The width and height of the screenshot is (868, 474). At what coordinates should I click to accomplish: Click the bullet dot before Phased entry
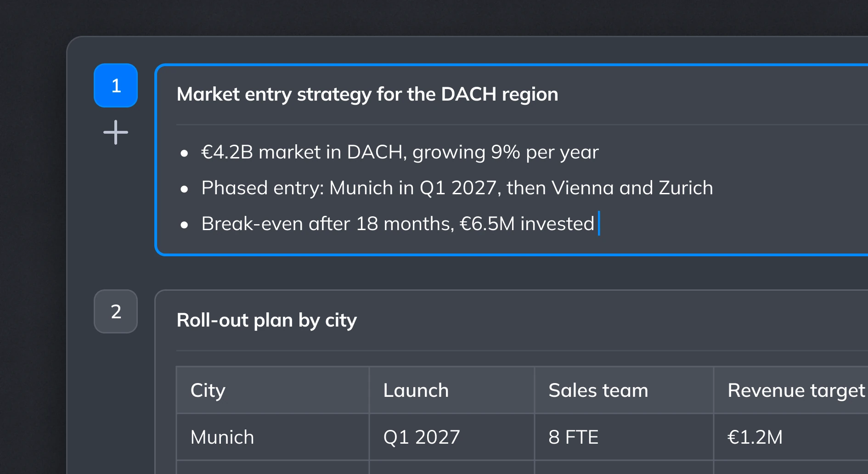point(184,189)
